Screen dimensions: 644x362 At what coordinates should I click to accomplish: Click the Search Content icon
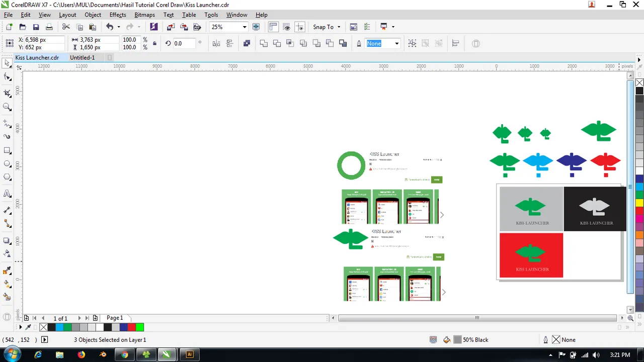point(154,27)
